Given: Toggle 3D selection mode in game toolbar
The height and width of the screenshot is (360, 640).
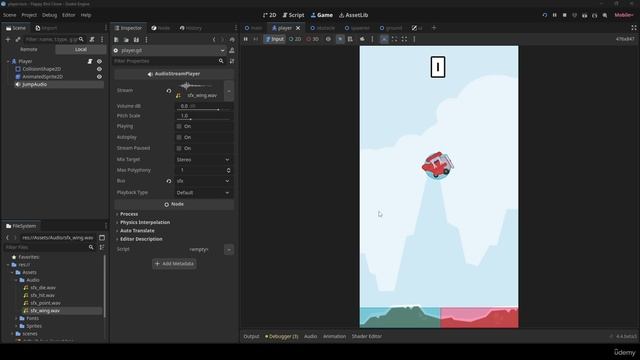Looking at the screenshot, I should click(x=312, y=39).
